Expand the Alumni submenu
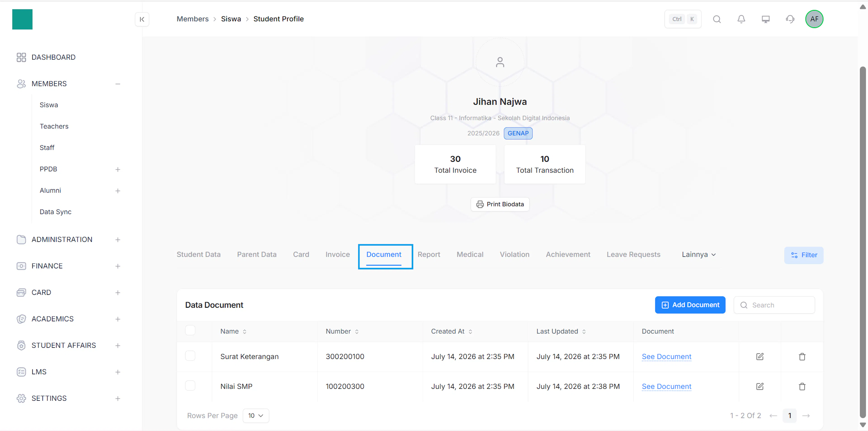This screenshot has height=431, width=868. point(118,191)
